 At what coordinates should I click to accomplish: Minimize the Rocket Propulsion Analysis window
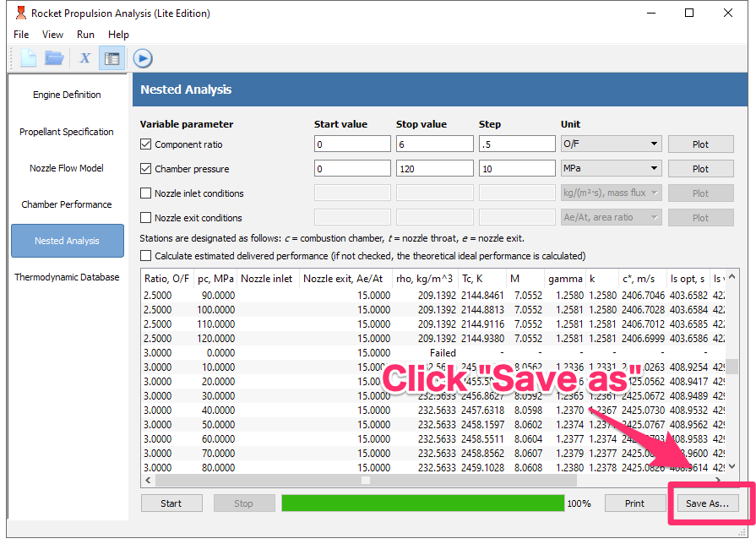click(651, 13)
